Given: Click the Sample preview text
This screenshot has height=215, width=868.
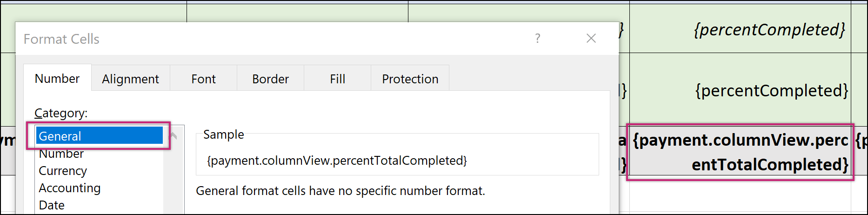Looking at the screenshot, I should pos(337,161).
